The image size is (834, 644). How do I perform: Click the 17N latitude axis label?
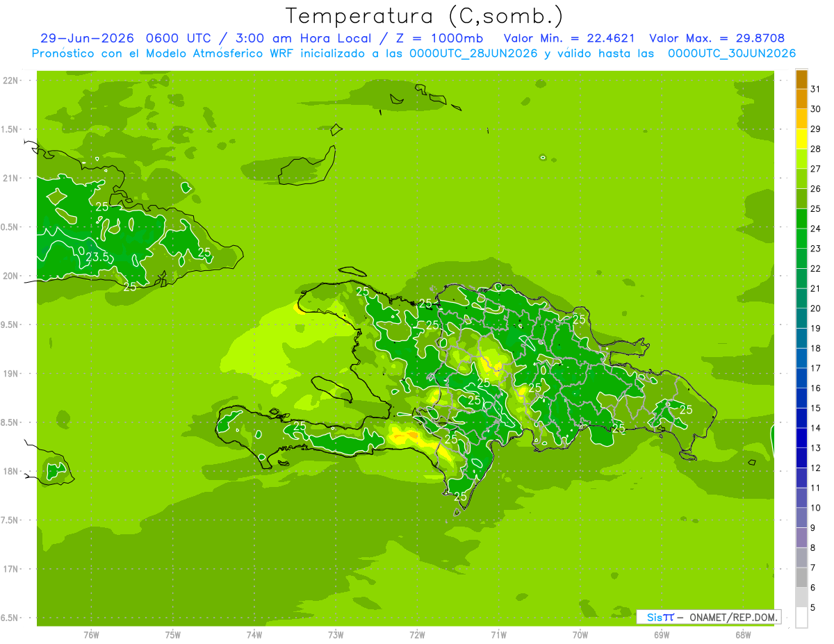[x=10, y=569]
